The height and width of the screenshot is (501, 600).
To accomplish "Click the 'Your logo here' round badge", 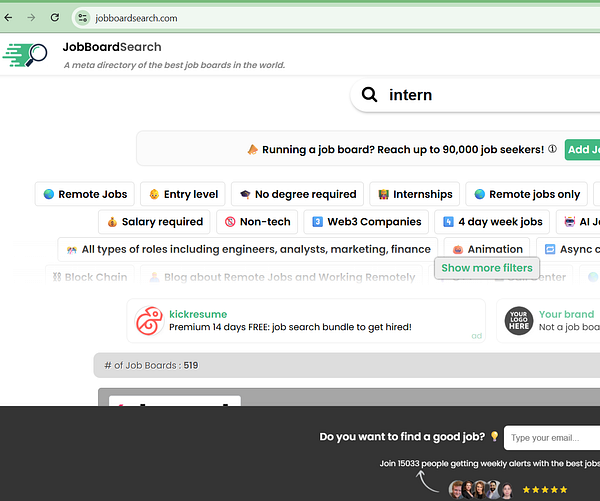I will pos(519,321).
